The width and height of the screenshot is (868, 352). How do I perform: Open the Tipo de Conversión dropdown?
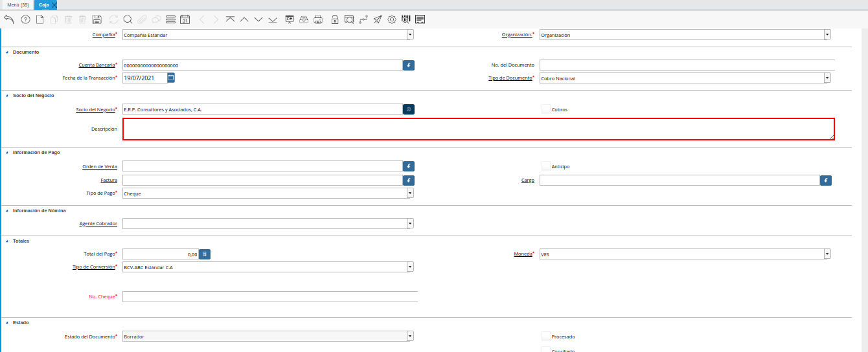coord(410,267)
